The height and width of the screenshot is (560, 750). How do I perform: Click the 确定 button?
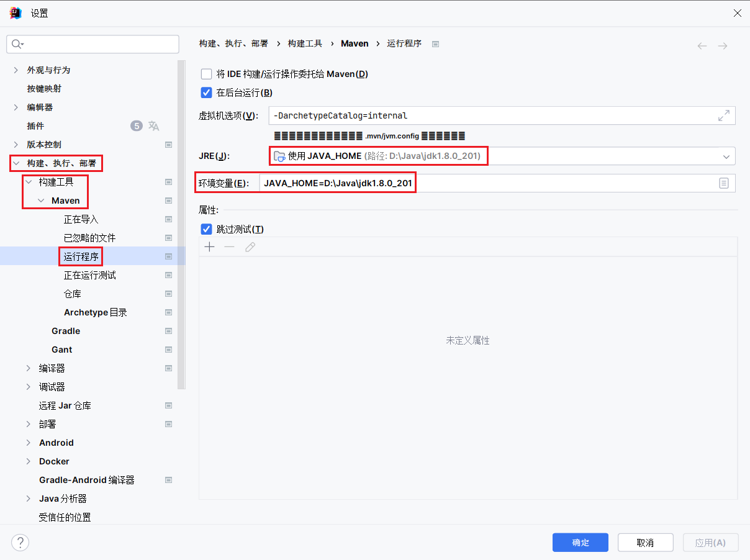click(581, 542)
